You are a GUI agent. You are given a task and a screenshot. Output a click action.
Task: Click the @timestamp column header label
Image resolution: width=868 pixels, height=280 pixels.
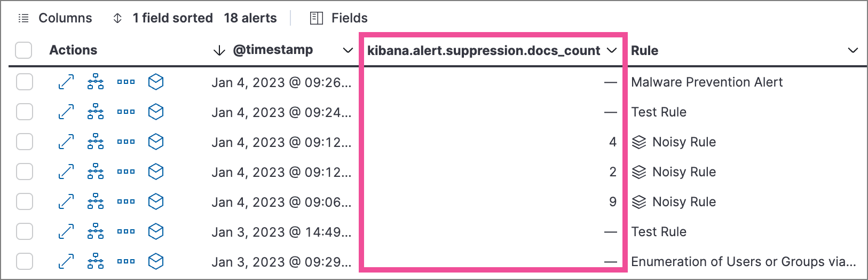273,50
